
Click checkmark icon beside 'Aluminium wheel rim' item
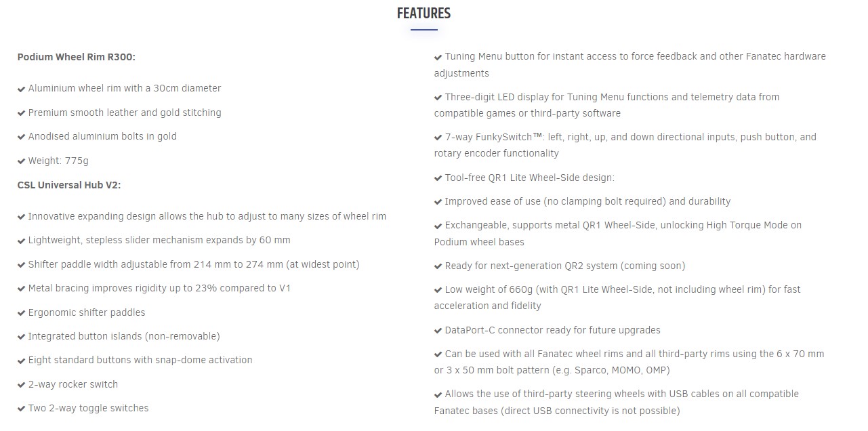[22, 89]
